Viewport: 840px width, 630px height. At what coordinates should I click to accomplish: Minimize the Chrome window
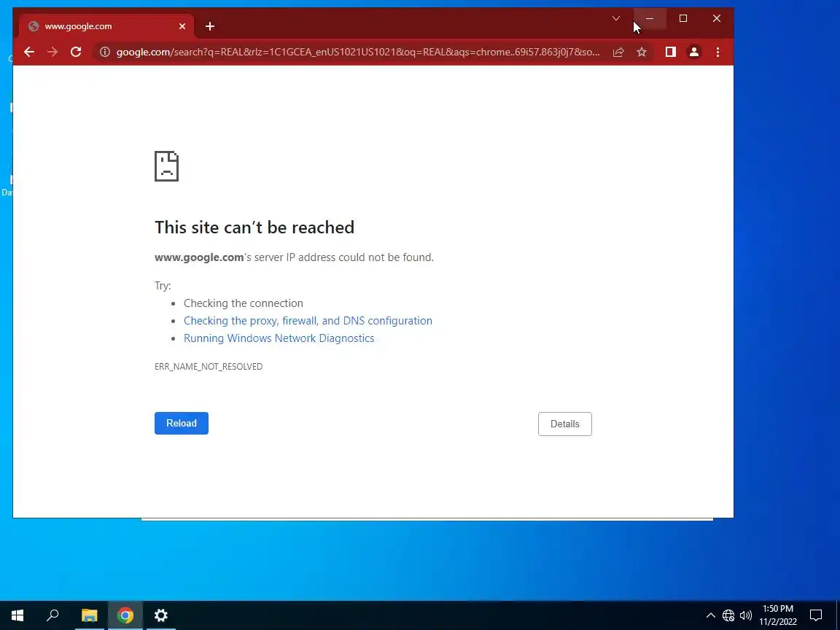[x=650, y=18]
